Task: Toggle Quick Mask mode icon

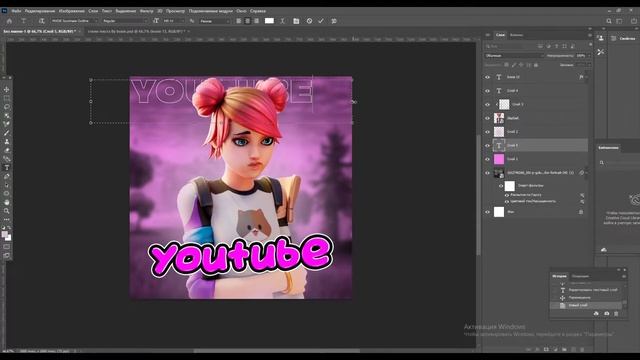Action: click(7, 247)
